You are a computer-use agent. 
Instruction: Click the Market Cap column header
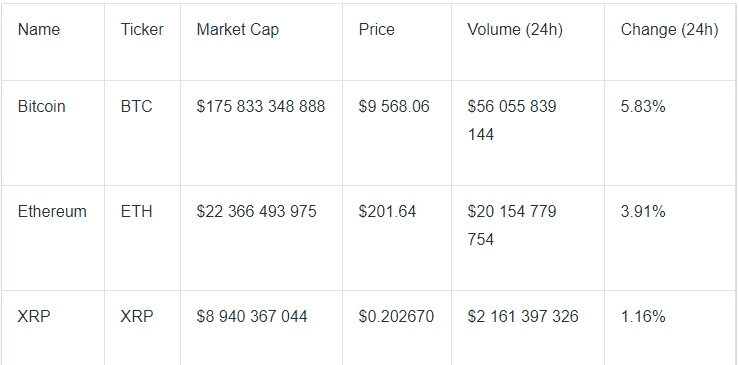[238, 30]
